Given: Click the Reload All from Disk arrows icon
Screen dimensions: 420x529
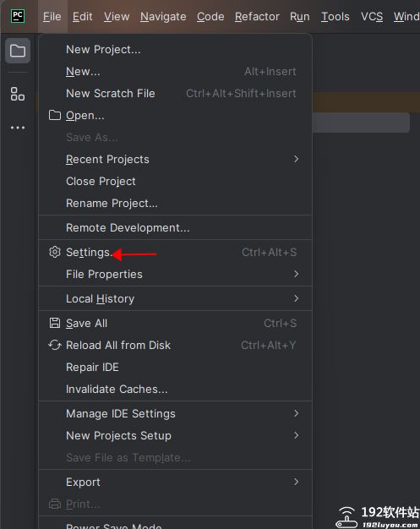Looking at the screenshot, I should [55, 345].
